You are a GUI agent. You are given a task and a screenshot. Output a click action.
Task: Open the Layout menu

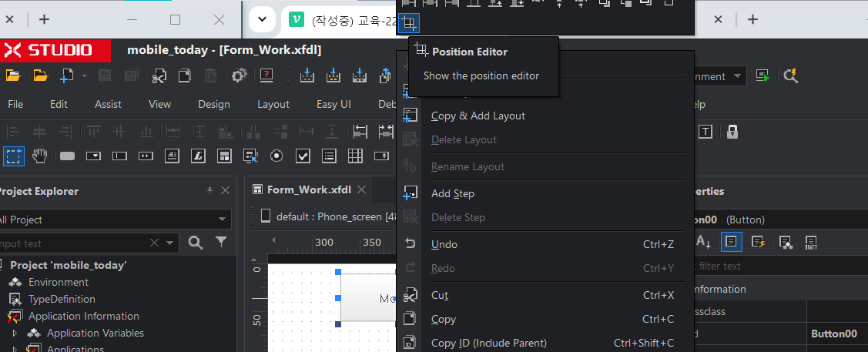coord(273,104)
